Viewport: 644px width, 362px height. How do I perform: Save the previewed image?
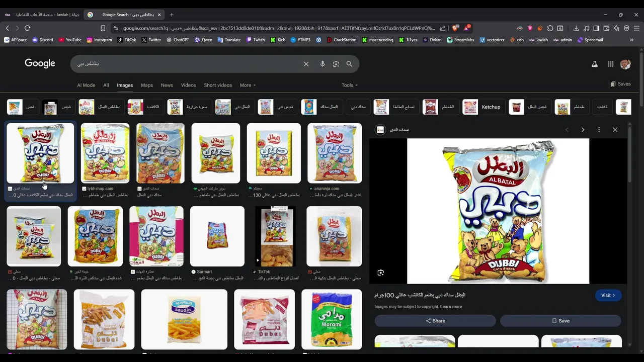(560, 321)
